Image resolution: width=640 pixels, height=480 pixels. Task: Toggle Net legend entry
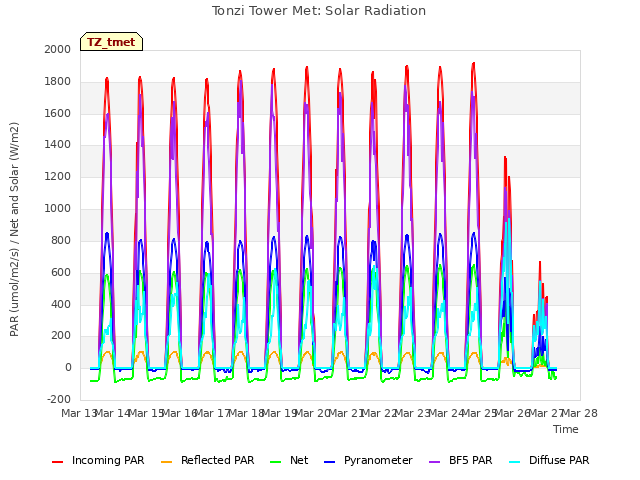pyautogui.click(x=289, y=460)
